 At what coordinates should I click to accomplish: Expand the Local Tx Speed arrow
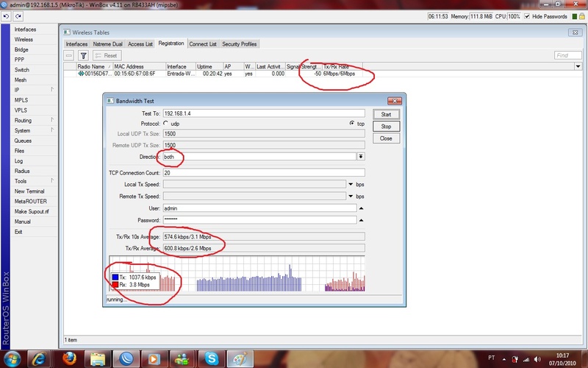coord(351,185)
